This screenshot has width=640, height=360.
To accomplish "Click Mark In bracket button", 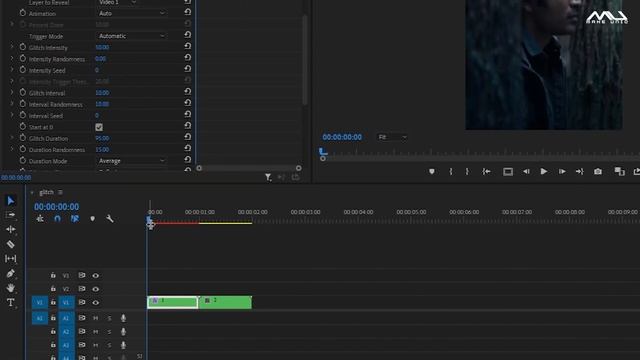I will click(x=451, y=172).
